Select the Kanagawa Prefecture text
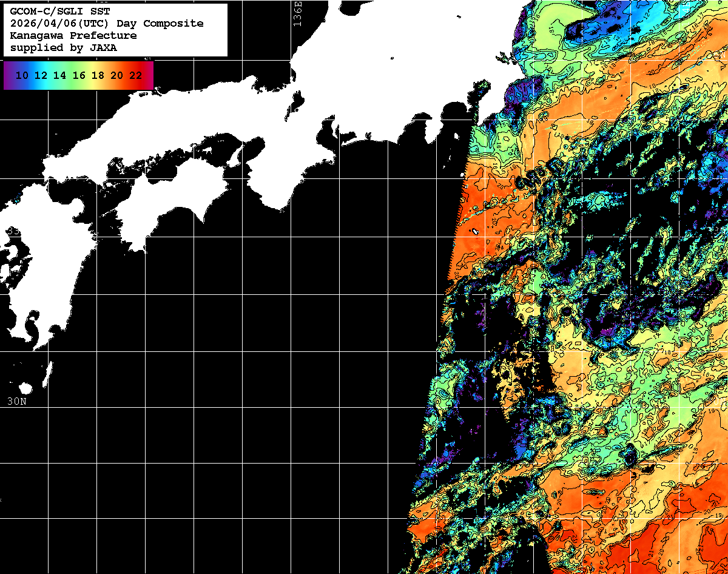728x574 pixels. pos(73,36)
